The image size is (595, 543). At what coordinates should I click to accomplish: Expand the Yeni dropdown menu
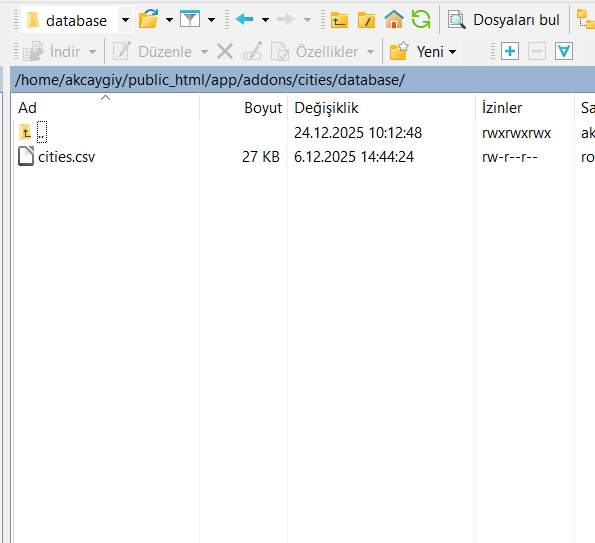pyautogui.click(x=452, y=52)
